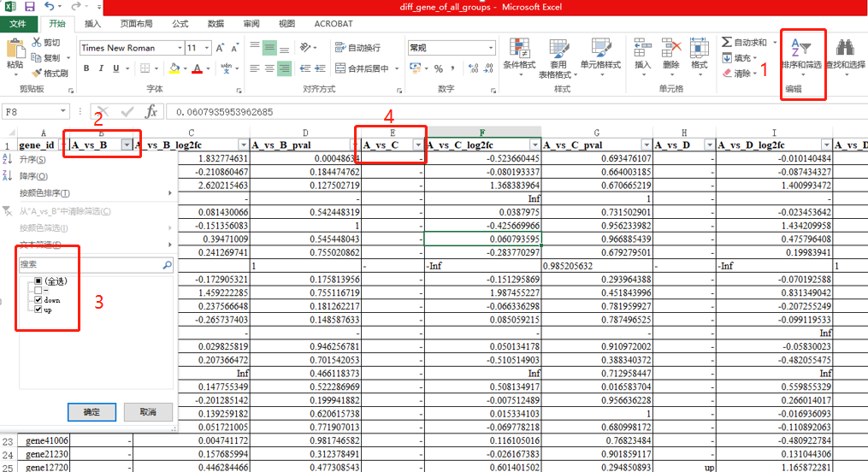Uncheck the 'down' filter checkbox

point(38,300)
